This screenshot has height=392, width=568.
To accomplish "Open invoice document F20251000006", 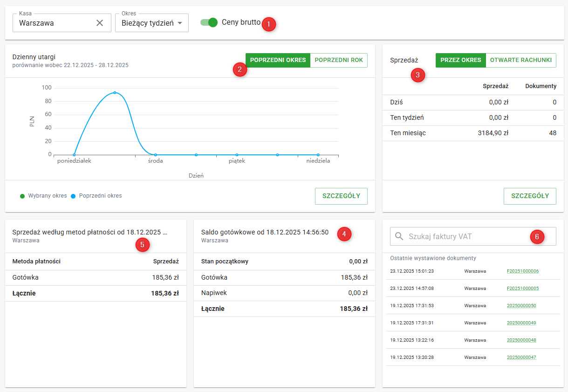I will tap(522, 271).
